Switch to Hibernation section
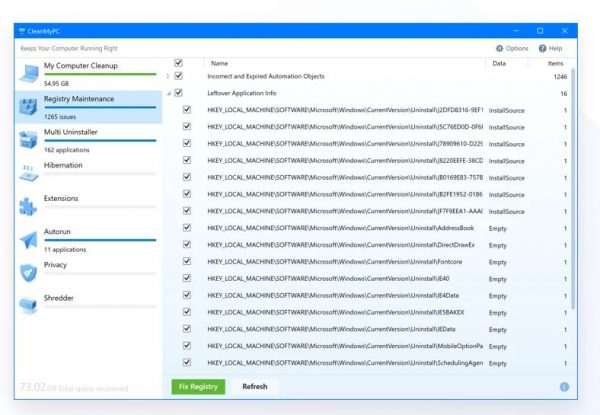The image size is (600, 415). pyautogui.click(x=88, y=173)
